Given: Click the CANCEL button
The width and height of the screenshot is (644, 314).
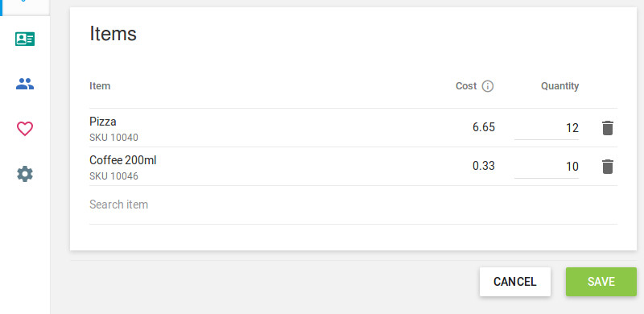Looking at the screenshot, I should click(x=515, y=282).
